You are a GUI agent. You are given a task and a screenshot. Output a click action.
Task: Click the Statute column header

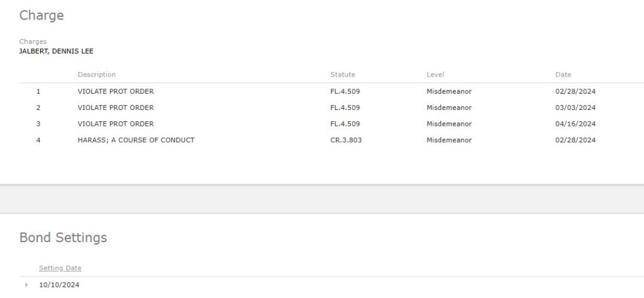click(343, 75)
